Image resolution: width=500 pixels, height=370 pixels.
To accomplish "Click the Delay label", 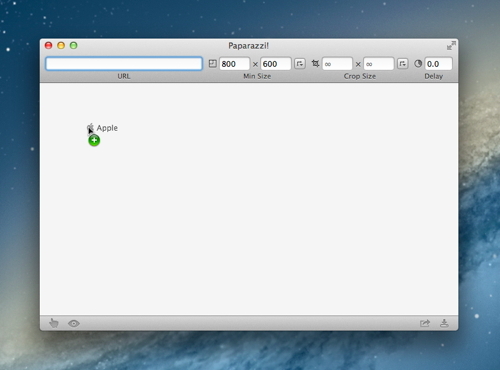I will click(x=434, y=76).
